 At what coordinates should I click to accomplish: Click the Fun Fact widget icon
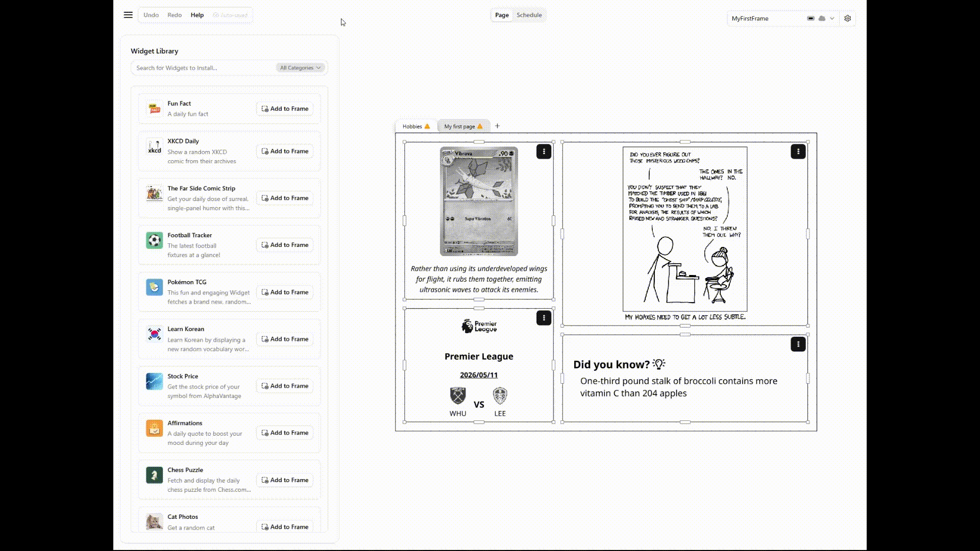154,108
